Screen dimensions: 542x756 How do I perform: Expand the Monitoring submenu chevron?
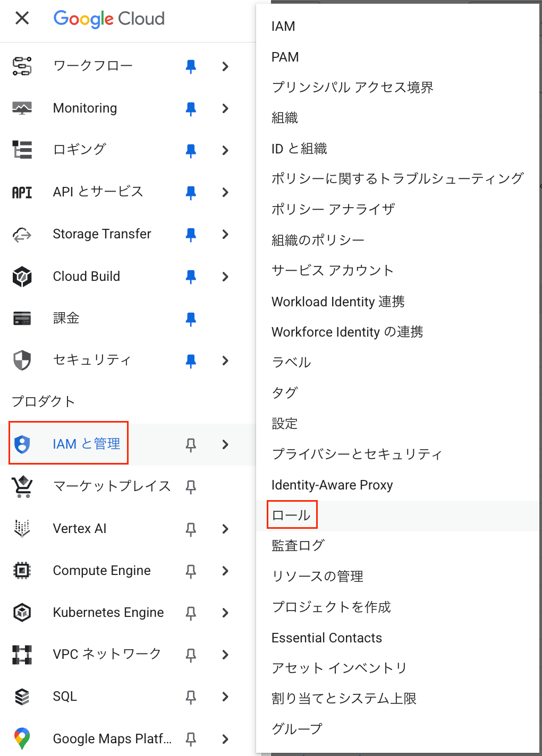click(225, 108)
